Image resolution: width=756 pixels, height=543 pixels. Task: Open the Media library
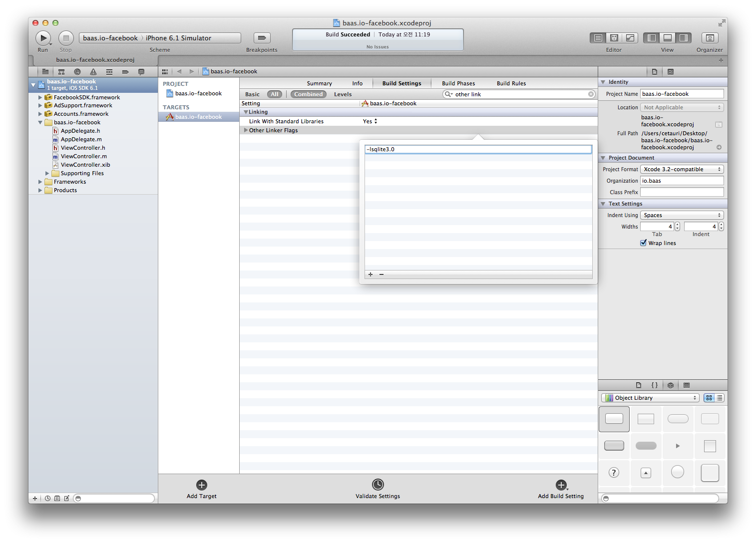(687, 385)
